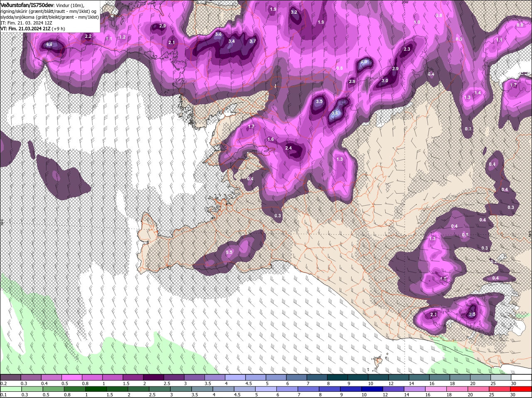Image resolution: width=532 pixels, height=398 pixels.
Task: Select the 'VT: Fim. 21.03.2024 21Z' valid time
Action: (26, 29)
